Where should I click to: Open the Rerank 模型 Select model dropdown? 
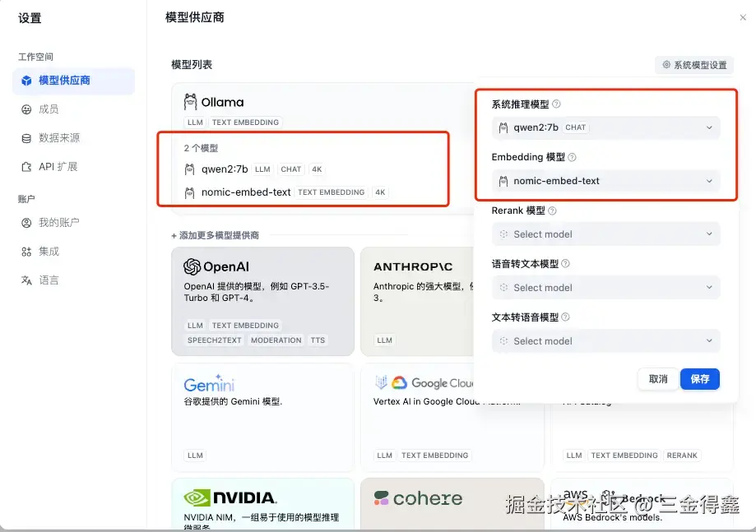click(606, 234)
